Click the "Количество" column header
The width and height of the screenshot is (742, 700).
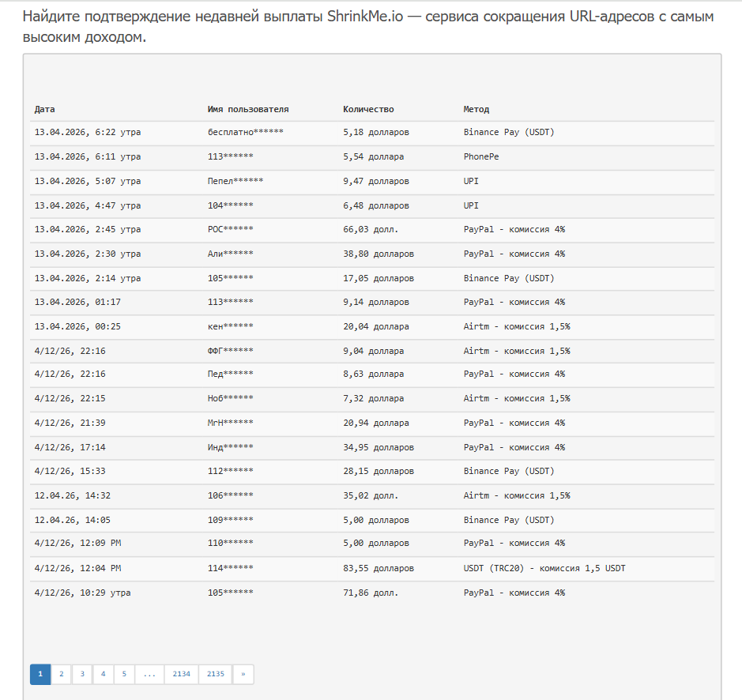click(x=368, y=109)
